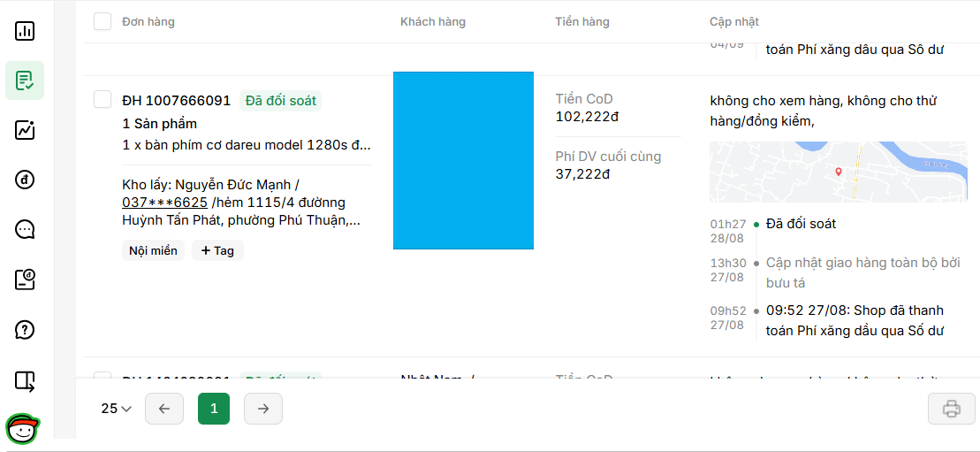The image size is (980, 452).
Task: Go to next page with right arrow
Action: 263,409
